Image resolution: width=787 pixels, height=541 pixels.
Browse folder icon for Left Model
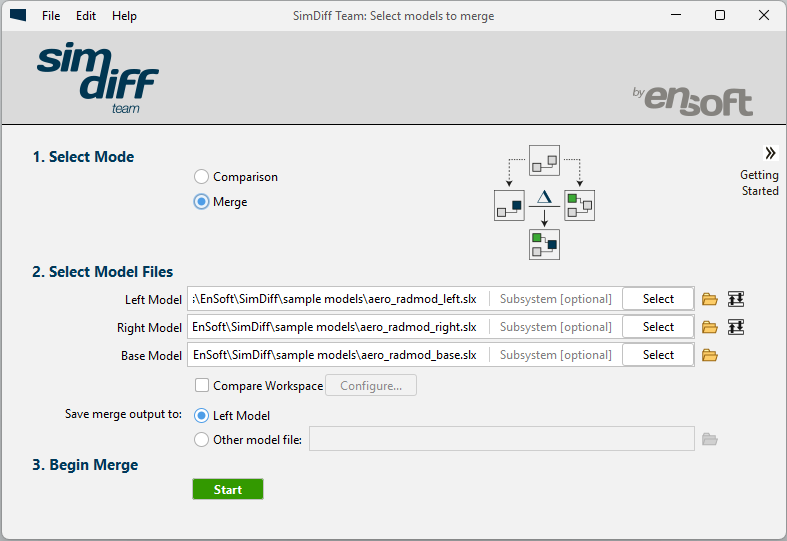[x=710, y=300]
